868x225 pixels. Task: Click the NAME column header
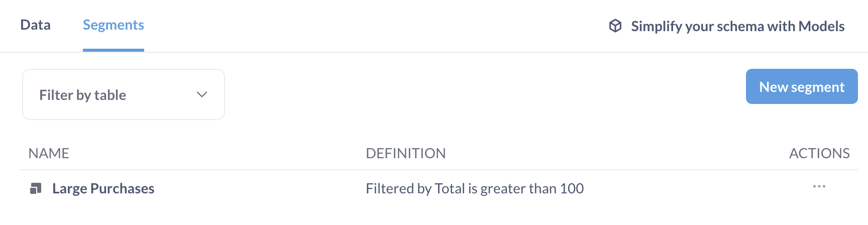[x=49, y=153]
